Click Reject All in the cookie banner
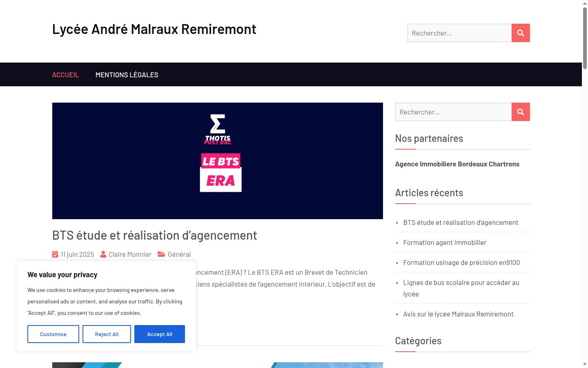This screenshot has width=588, height=368. pyautogui.click(x=107, y=334)
